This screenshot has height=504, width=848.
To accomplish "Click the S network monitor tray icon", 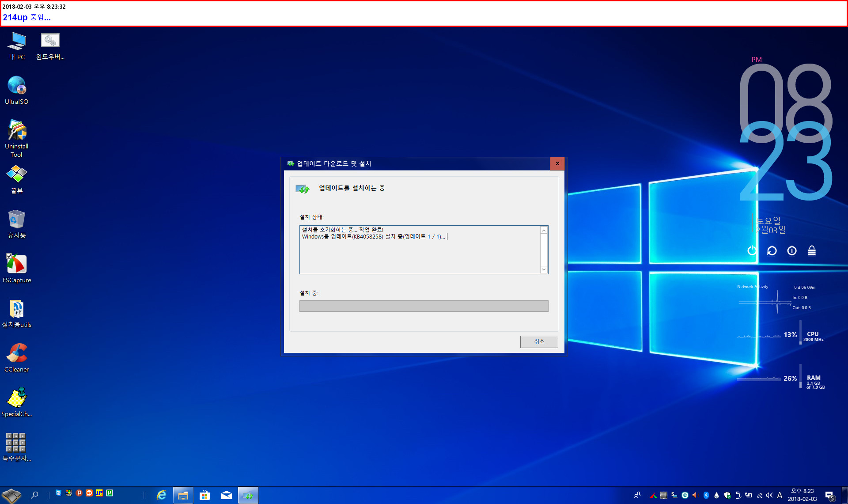I will tap(674, 495).
